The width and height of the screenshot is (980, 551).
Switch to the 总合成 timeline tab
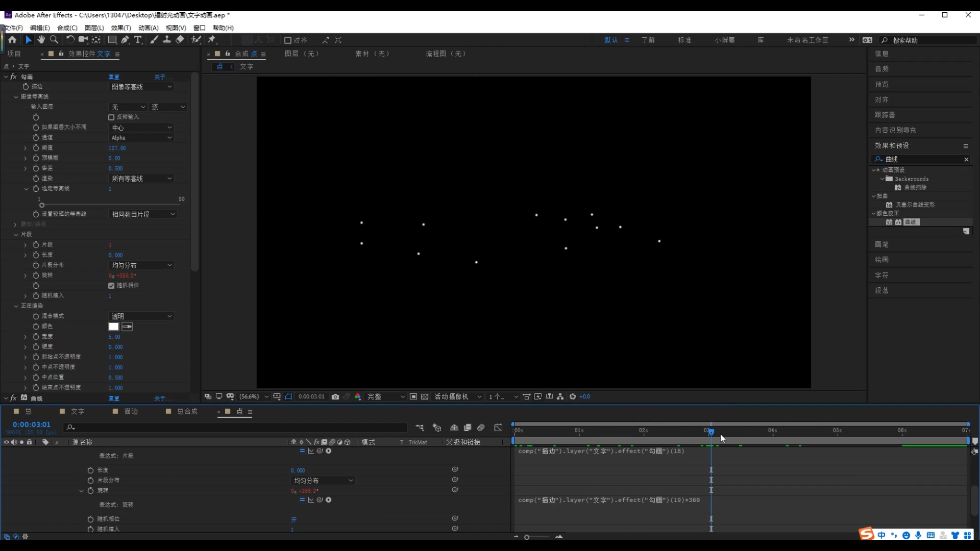(187, 411)
